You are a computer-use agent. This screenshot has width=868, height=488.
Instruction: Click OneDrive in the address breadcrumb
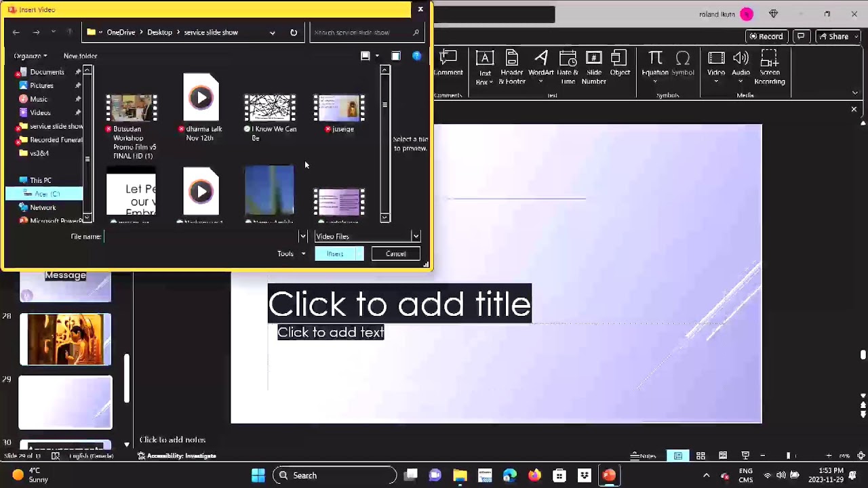[x=121, y=32]
